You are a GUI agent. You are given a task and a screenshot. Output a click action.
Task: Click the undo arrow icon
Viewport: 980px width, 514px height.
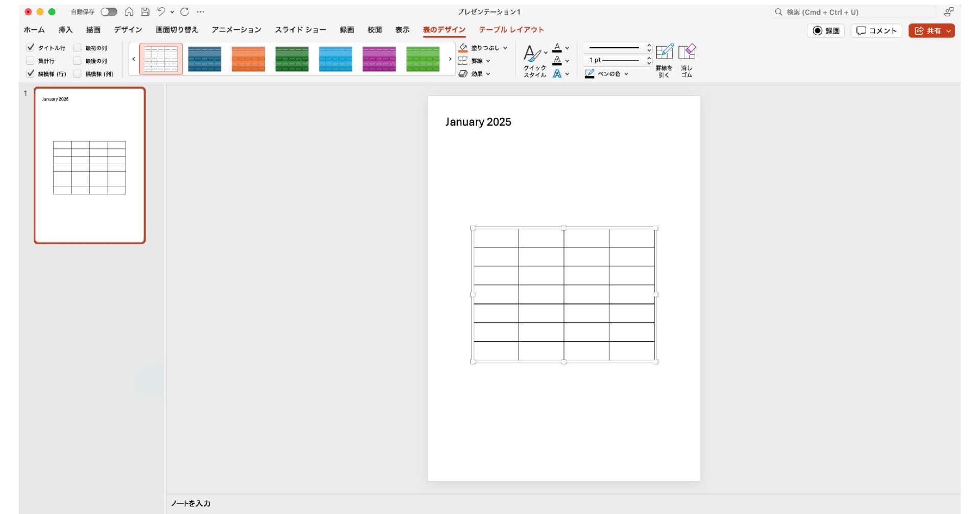(x=161, y=12)
